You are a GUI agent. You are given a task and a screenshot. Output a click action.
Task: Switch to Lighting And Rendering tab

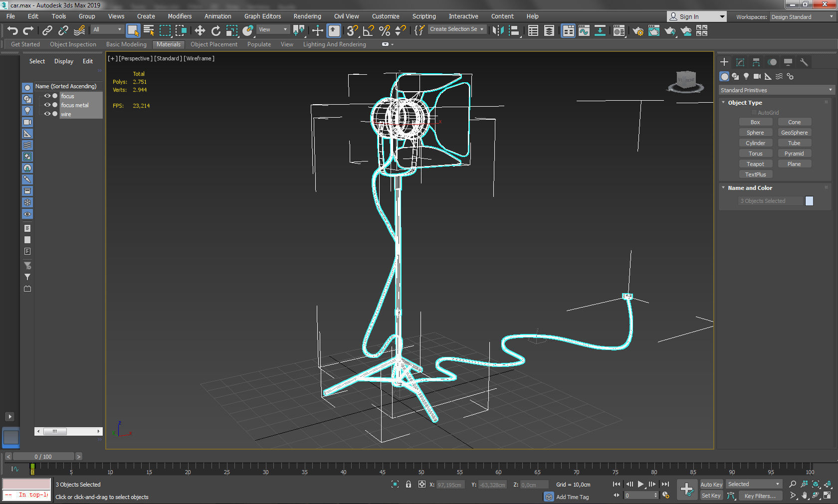(334, 44)
